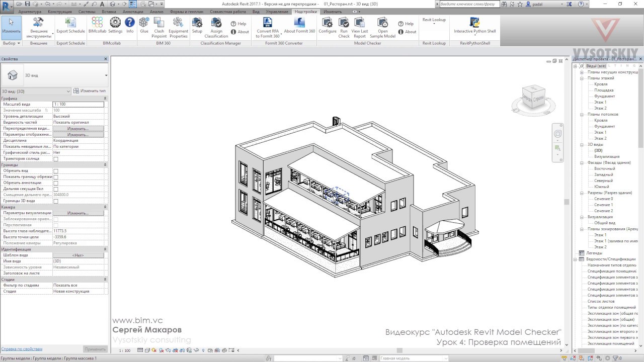Select the Восточный facade view
The width and height of the screenshot is (644, 362).
pos(604,168)
